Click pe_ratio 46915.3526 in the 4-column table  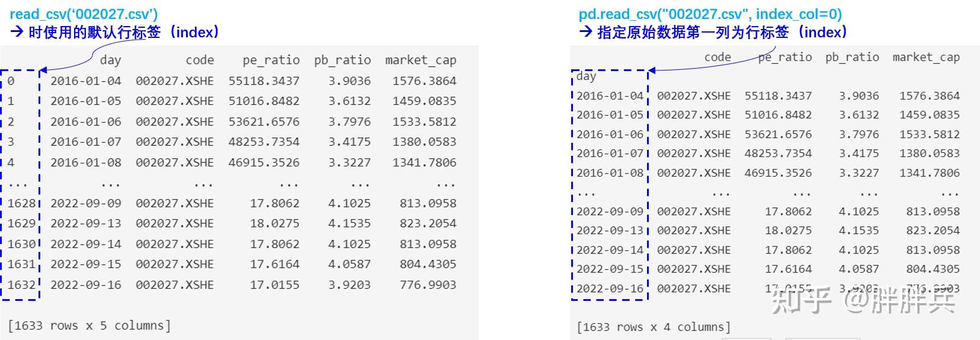(779, 173)
